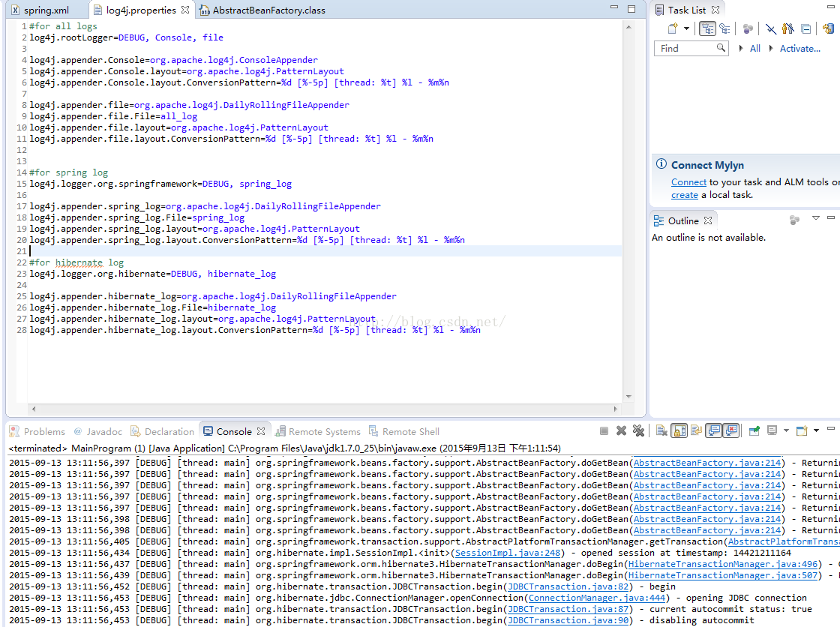
Task: Click the Pin Console icon
Action: (754, 431)
